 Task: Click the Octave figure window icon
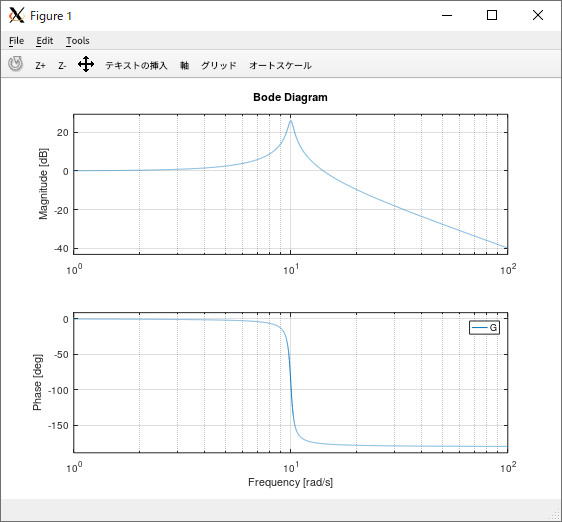pos(16,15)
